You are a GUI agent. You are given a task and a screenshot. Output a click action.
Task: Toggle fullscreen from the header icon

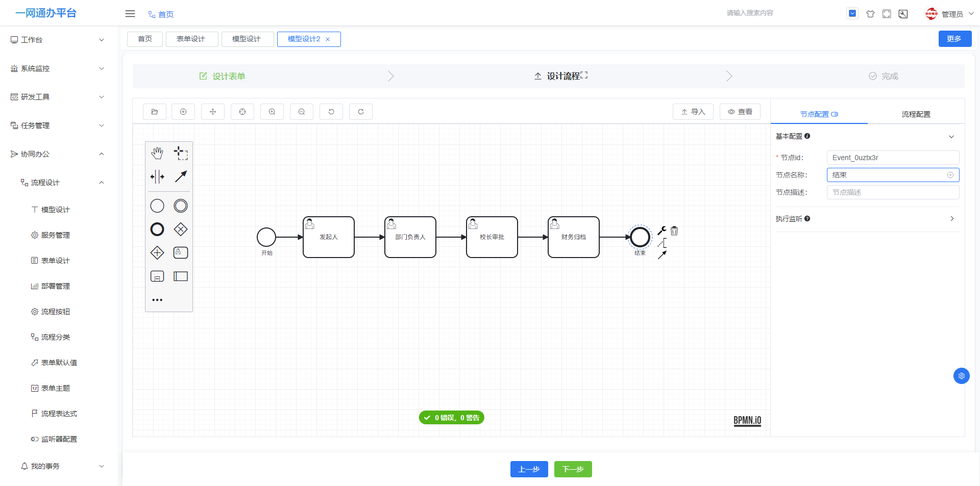pos(887,14)
